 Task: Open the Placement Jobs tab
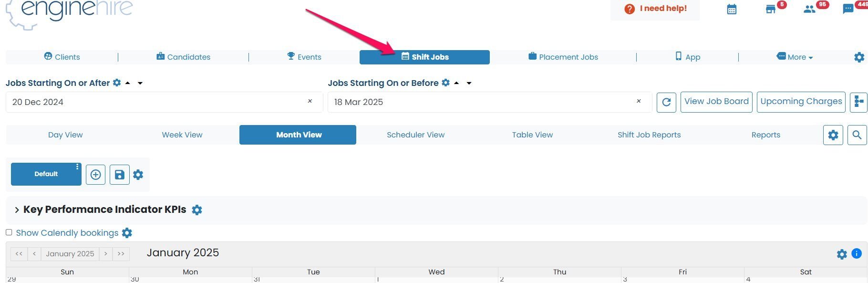coord(563,57)
